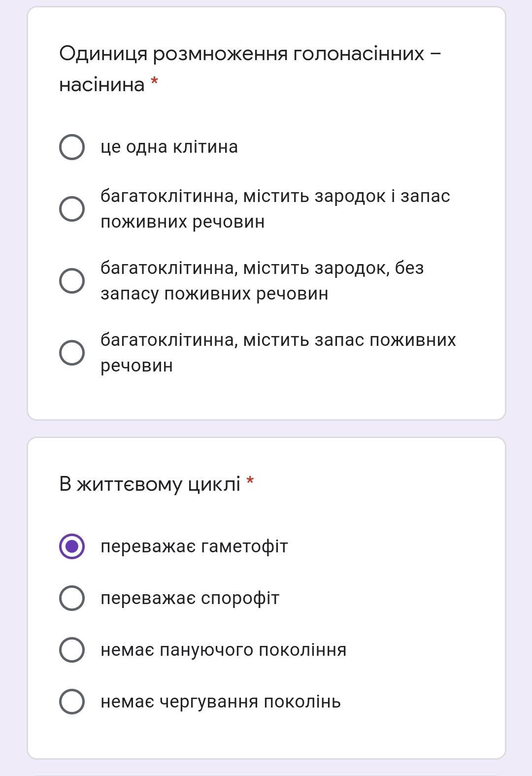Select radio for "багатоклітинна, містить запас поживних речовин"
532x776 pixels.
72,353
